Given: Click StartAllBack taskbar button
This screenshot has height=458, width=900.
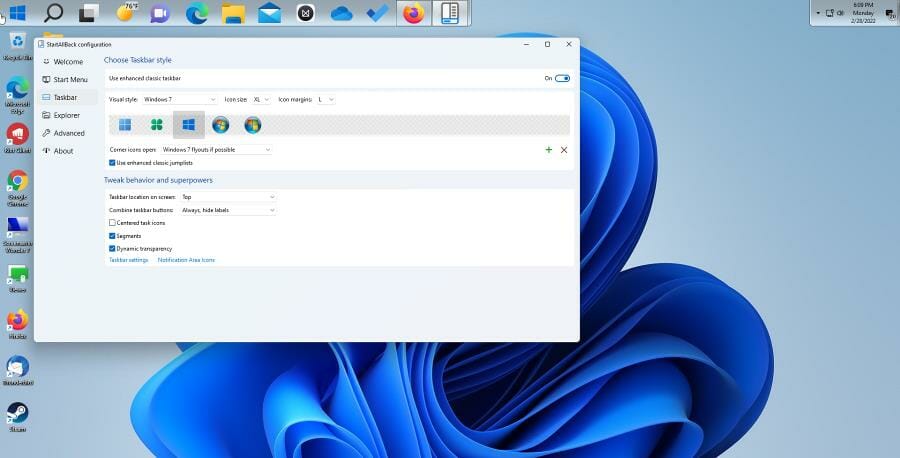Looking at the screenshot, I should click(450, 13).
